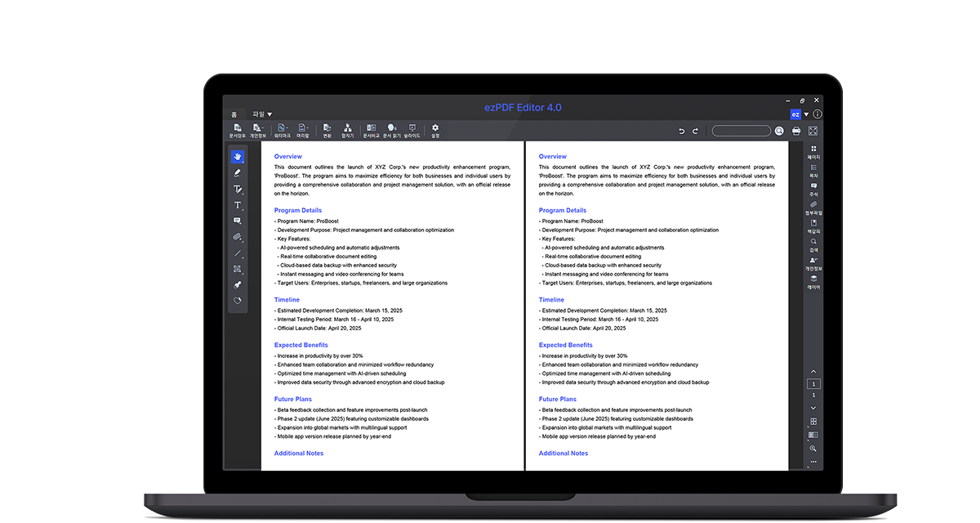Click 'Additional Notes' heading on right page
This screenshot has width=980, height=523.
tap(563, 453)
